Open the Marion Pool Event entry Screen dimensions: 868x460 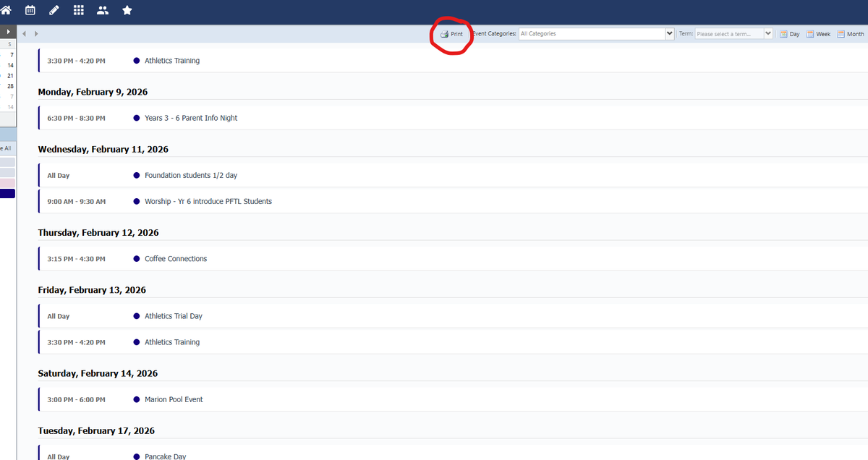[174, 399]
